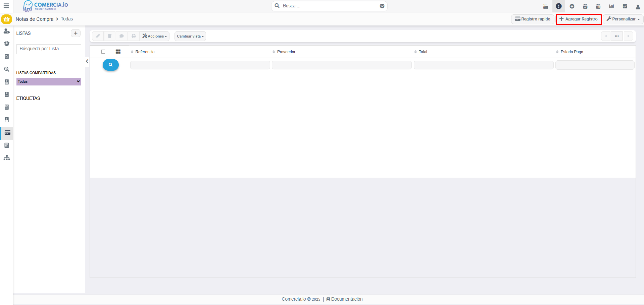The width and height of the screenshot is (644, 305).
Task: Open the open-box products sidebar icon
Action: click(7, 44)
